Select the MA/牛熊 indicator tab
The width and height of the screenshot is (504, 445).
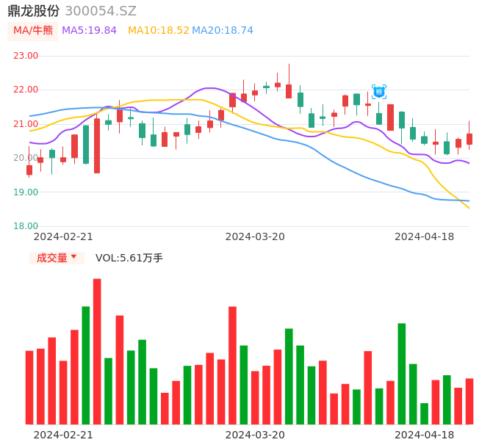pos(33,31)
